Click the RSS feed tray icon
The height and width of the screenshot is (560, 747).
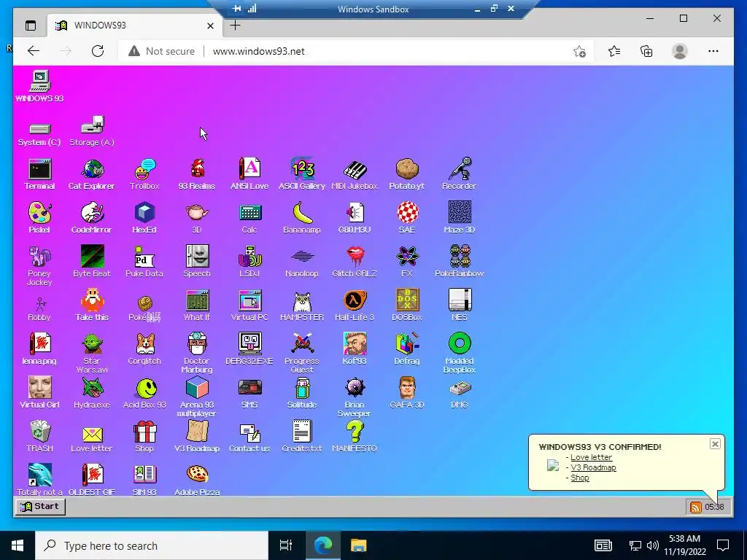(x=695, y=507)
